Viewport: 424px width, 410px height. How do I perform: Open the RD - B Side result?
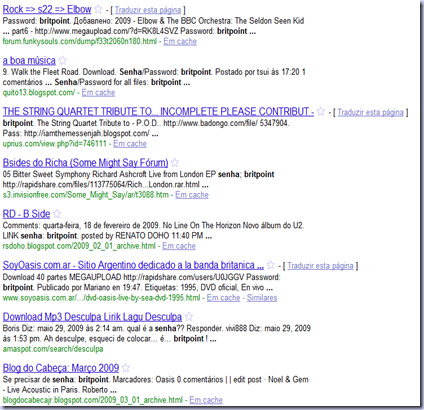click(x=26, y=214)
